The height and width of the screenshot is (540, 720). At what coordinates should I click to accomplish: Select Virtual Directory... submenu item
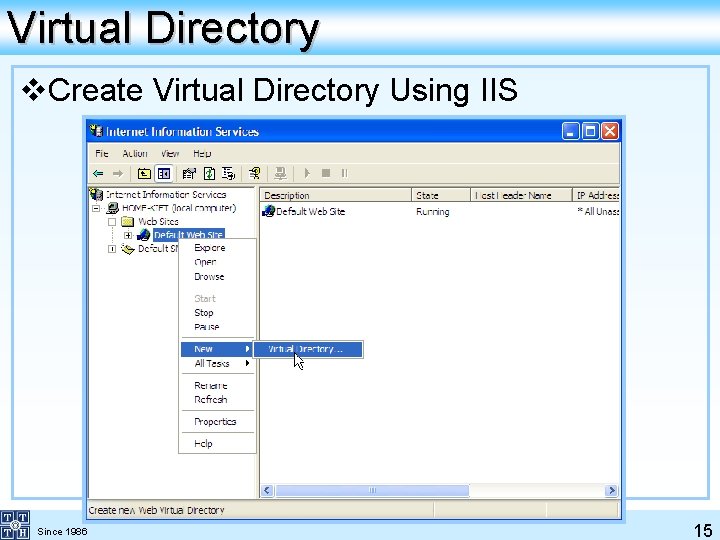click(x=308, y=349)
